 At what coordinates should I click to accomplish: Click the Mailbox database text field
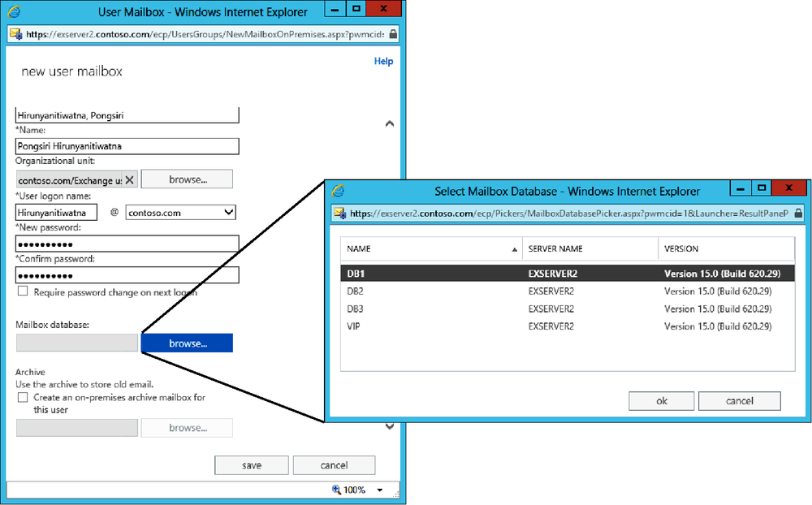[77, 343]
